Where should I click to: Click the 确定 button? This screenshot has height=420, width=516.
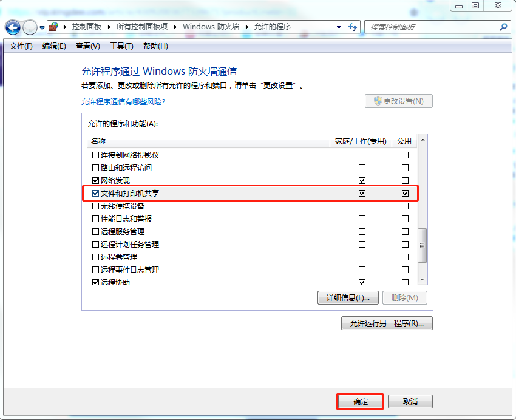pos(361,402)
